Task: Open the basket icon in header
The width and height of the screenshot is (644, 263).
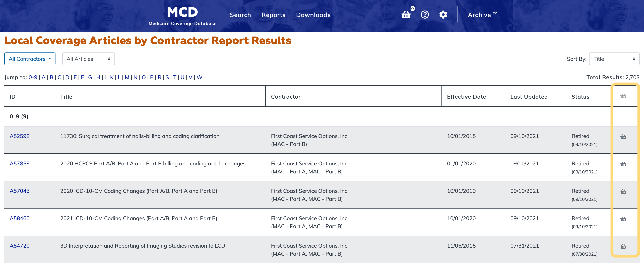Action: (406, 15)
